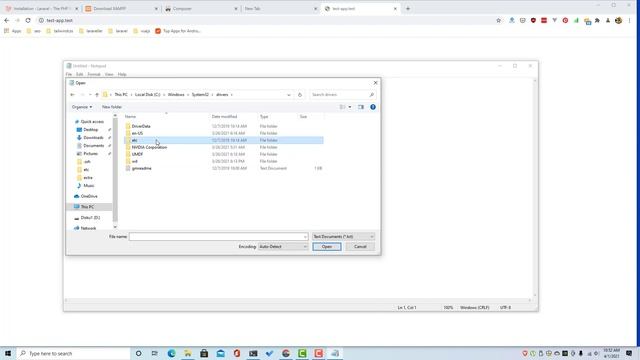Reload the Chrome page
Viewport: 640px width, 360px height.
28,20
